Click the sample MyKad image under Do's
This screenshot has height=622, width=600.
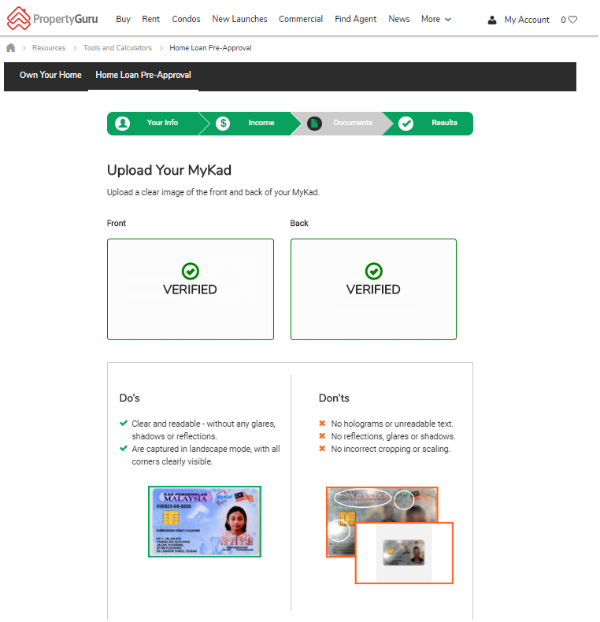pos(205,522)
